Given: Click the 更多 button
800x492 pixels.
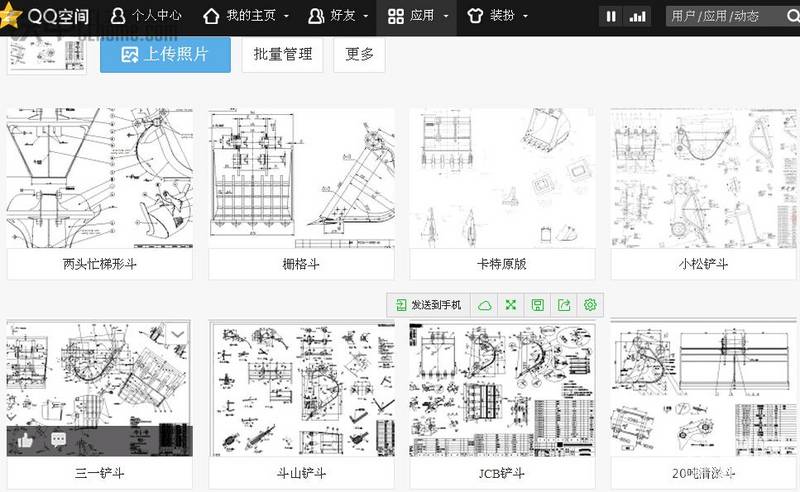Looking at the screenshot, I should 359,54.
